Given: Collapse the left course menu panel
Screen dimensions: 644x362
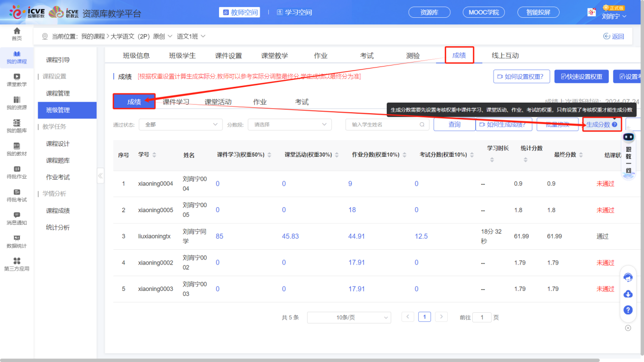Looking at the screenshot, I should (100, 176).
